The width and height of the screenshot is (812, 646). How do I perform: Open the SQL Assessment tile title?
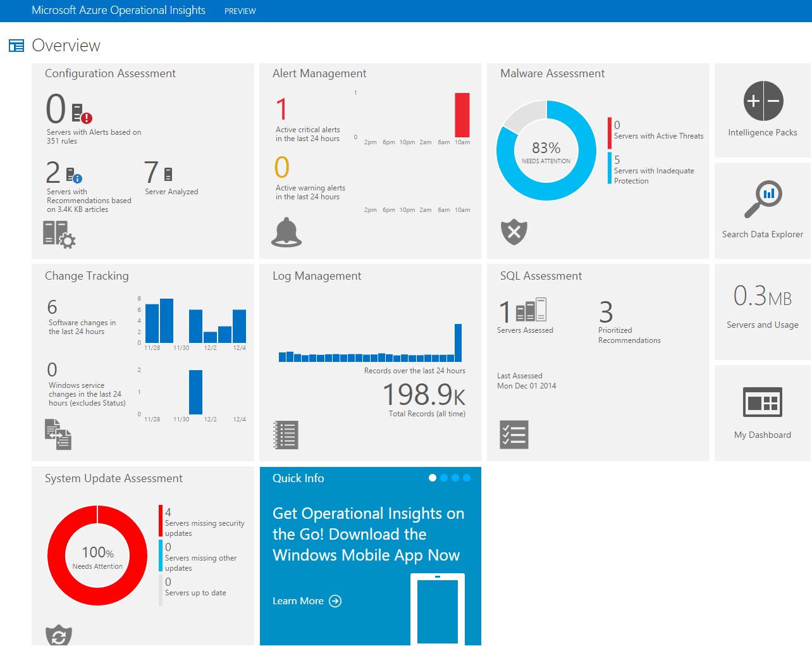click(x=541, y=276)
